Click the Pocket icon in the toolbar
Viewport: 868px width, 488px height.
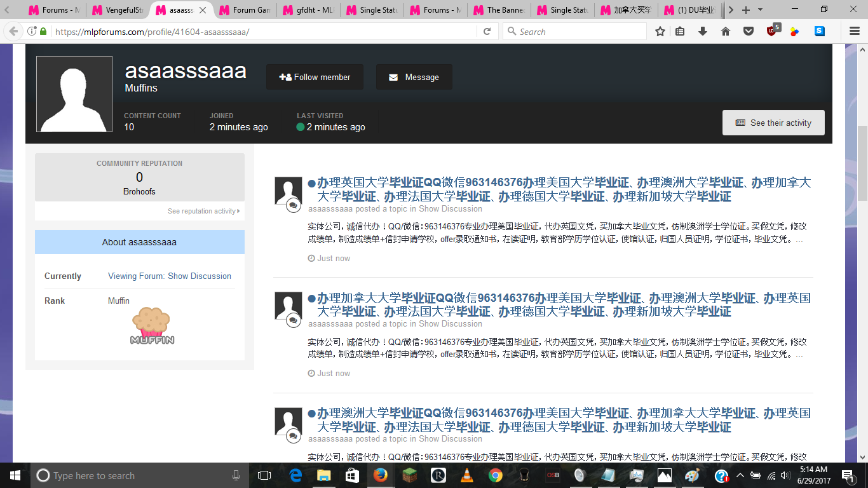(749, 31)
